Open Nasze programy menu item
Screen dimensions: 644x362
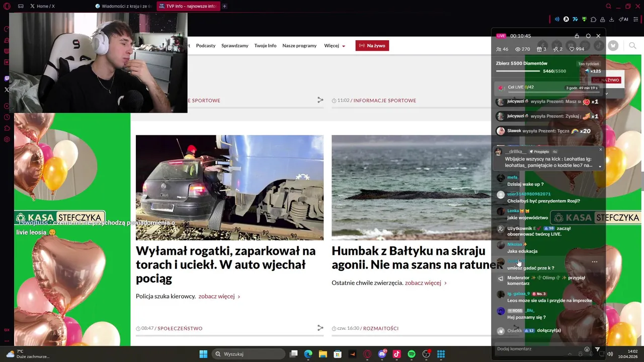[x=299, y=46]
